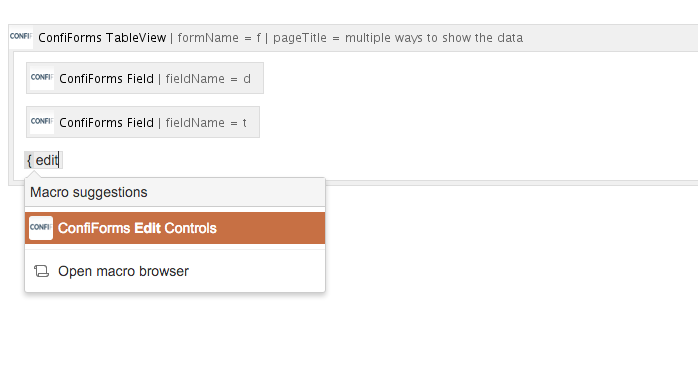Open macro browser from suggestions list
This screenshot has width=698, height=382.
pos(175,271)
